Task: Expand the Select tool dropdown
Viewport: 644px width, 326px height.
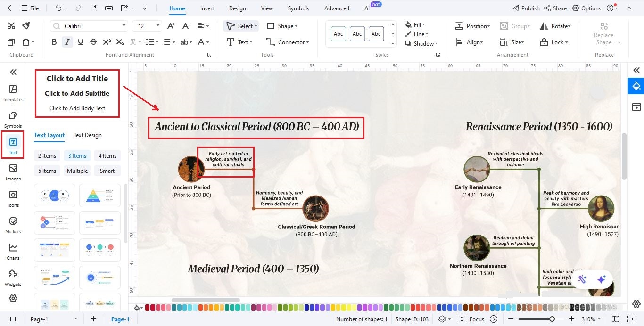Action: click(x=256, y=26)
